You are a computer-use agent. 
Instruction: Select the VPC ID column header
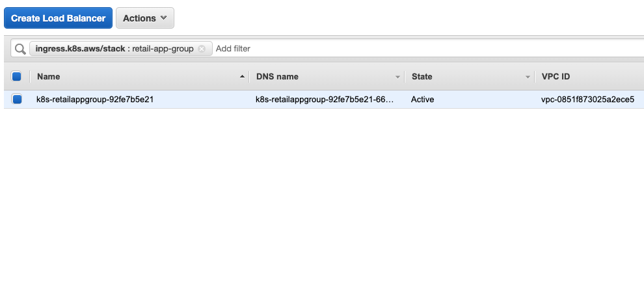tap(556, 76)
